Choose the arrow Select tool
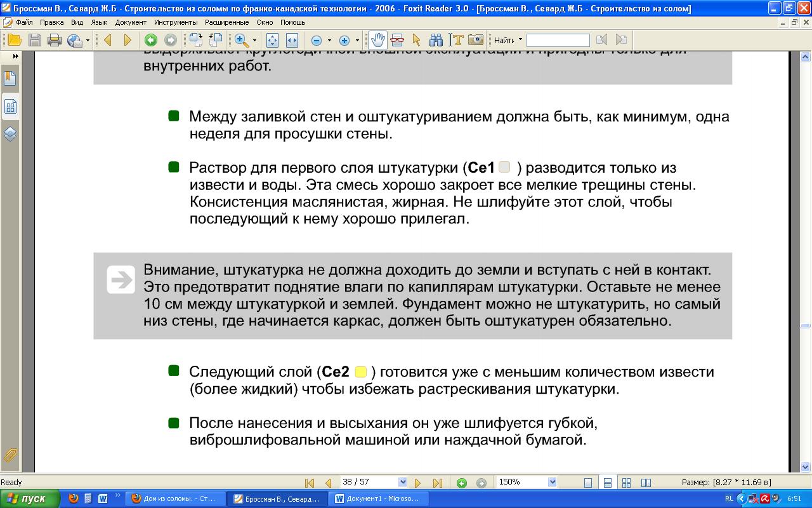The height and width of the screenshot is (508, 812). tap(416, 40)
